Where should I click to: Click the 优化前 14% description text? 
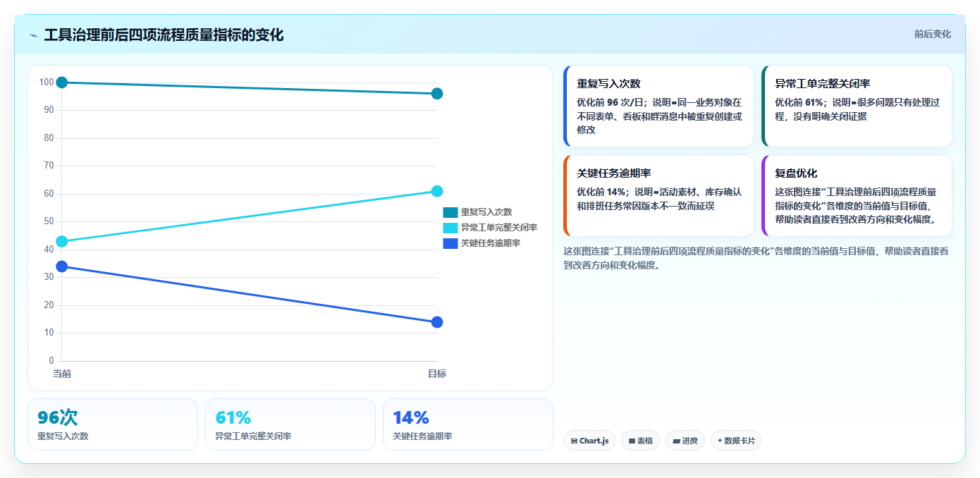pyautogui.click(x=659, y=199)
